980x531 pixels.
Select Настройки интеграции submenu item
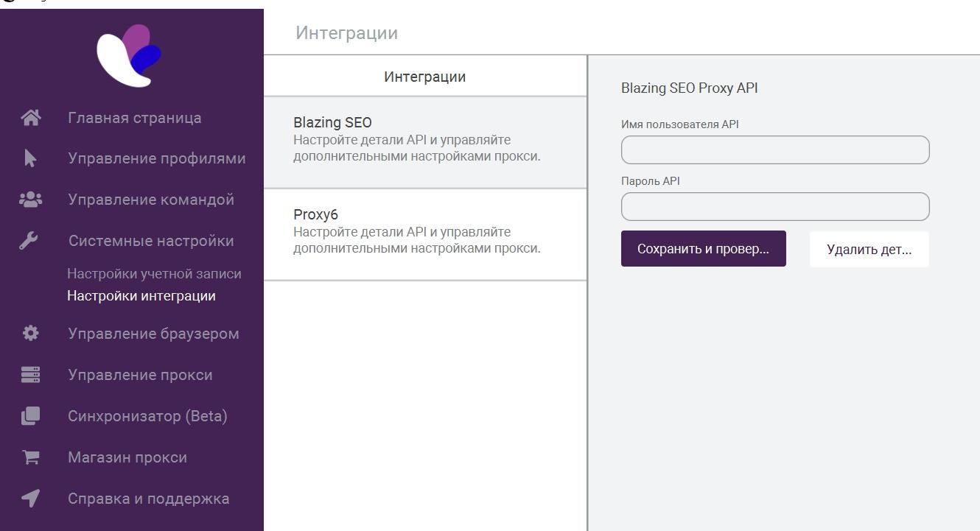pos(141,296)
